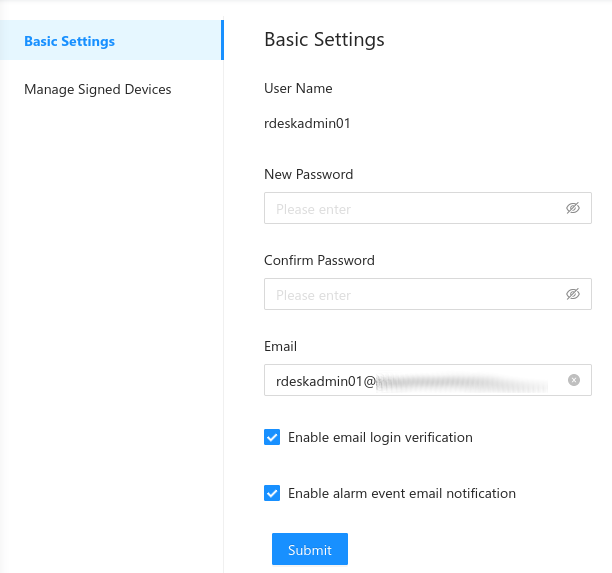
Task: Disable email login verification checkbox
Action: click(x=272, y=437)
